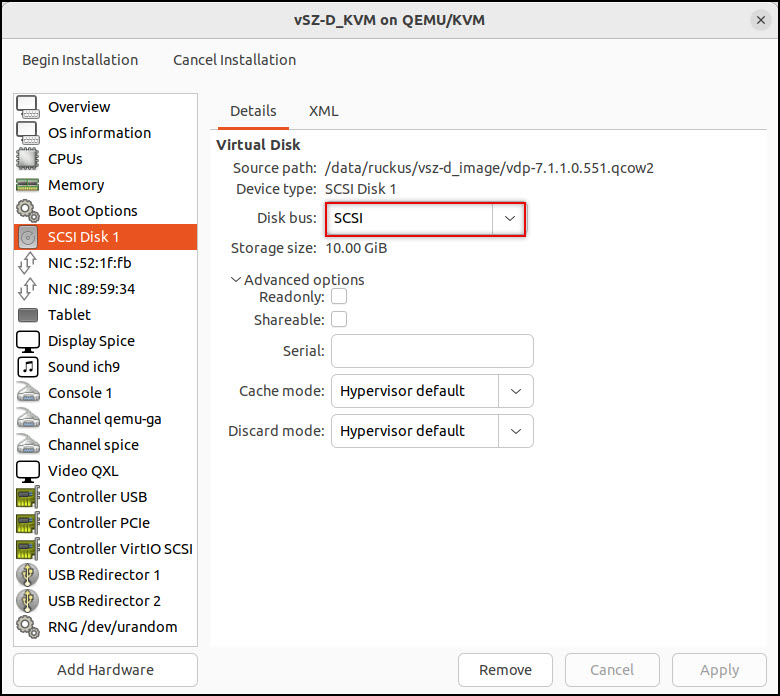Image resolution: width=780 pixels, height=696 pixels.
Task: Open the Disk bus SCSI dropdown
Action: 425,218
